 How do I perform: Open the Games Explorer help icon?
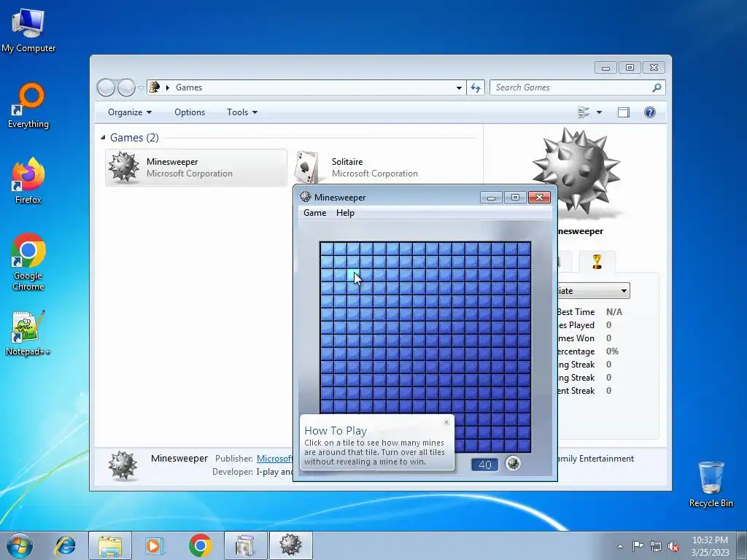coord(650,112)
